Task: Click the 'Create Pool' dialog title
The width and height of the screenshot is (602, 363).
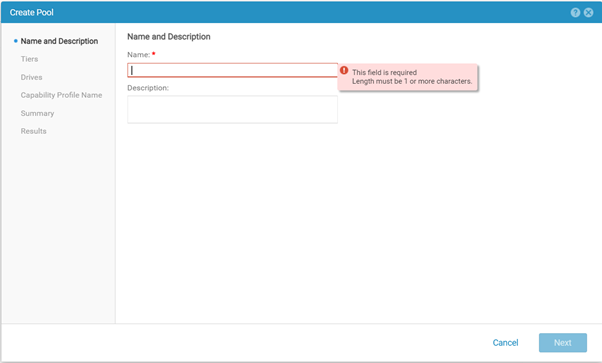Action: [31, 13]
